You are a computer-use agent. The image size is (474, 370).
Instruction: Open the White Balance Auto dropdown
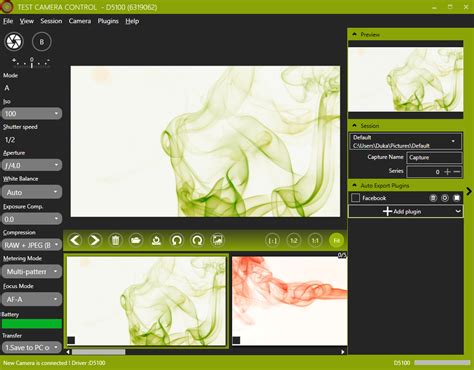pos(32,192)
